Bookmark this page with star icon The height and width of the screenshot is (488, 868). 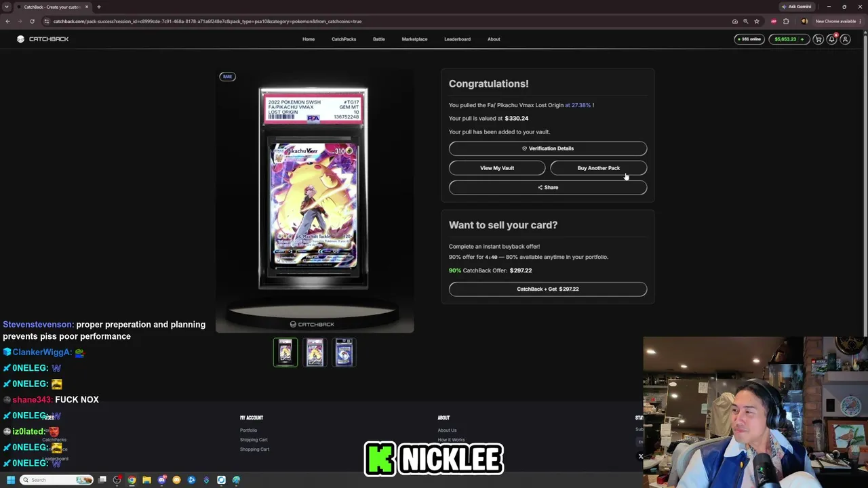(757, 21)
